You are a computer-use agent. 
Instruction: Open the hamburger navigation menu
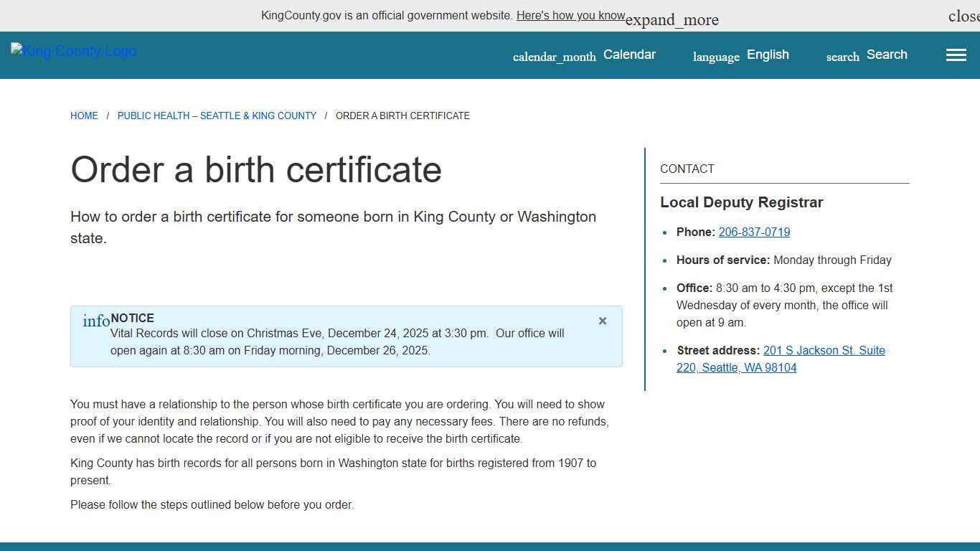pos(956,55)
